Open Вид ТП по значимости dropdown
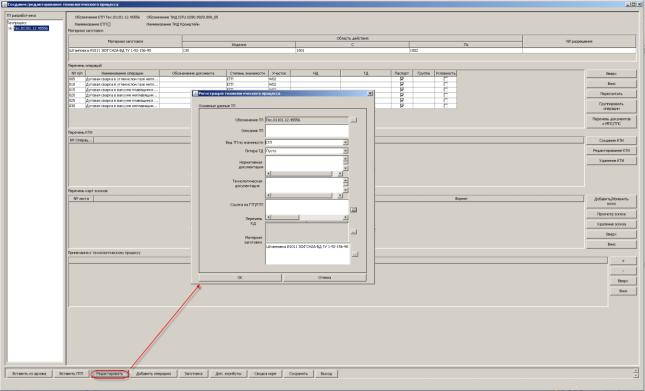This screenshot has height=391, width=645. pos(346,142)
